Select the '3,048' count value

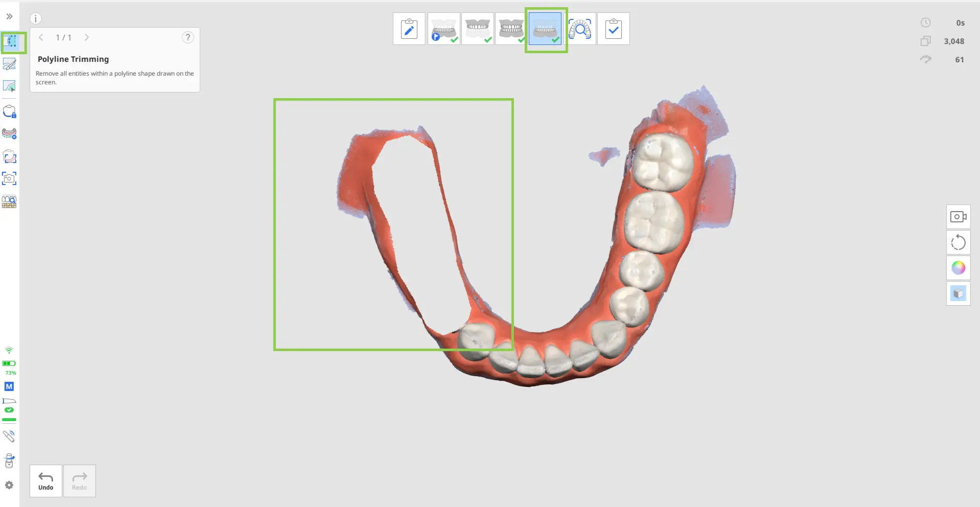[x=954, y=41]
